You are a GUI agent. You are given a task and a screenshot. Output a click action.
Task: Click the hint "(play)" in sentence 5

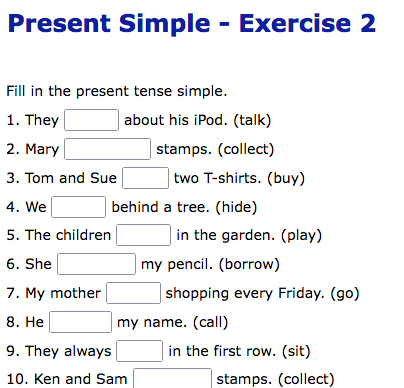[301, 235]
